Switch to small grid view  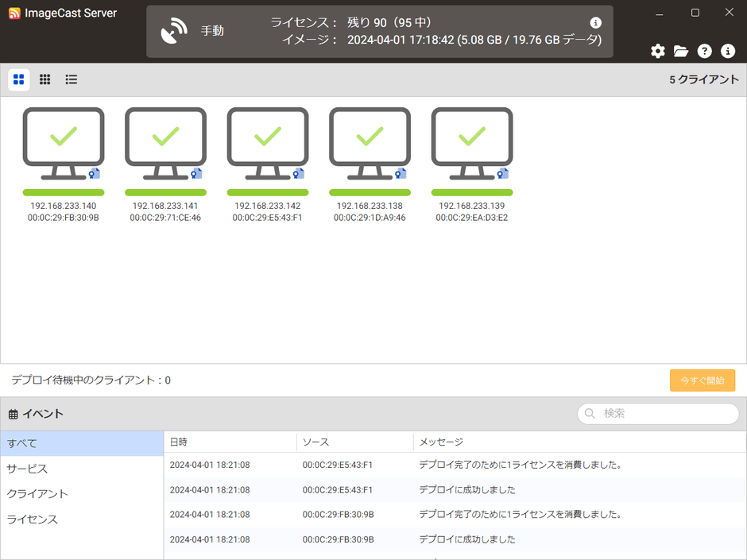pyautogui.click(x=45, y=79)
